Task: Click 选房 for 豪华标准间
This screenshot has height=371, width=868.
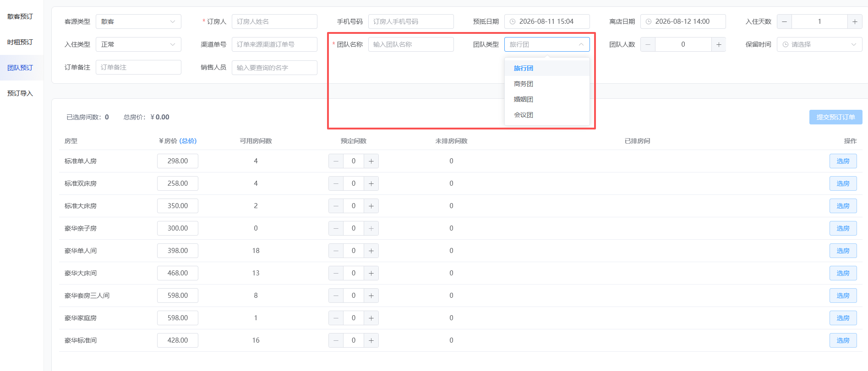Action: 843,340
